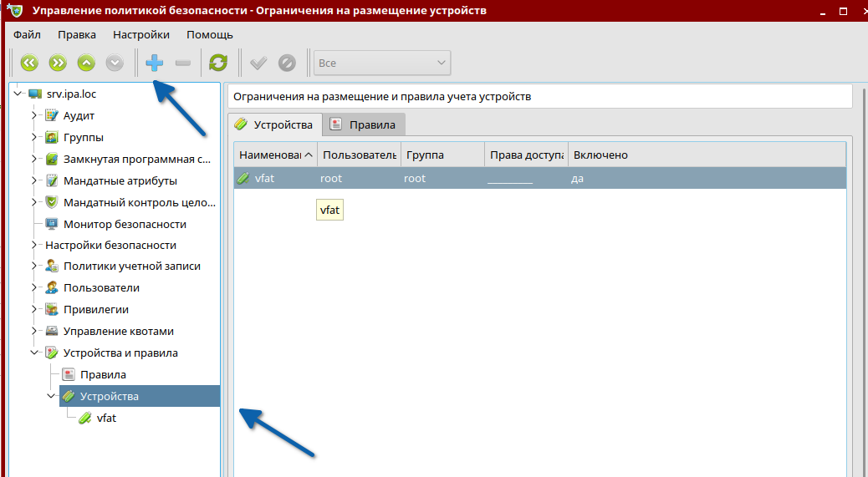Select Правила item in the sidebar tree

tap(103, 374)
